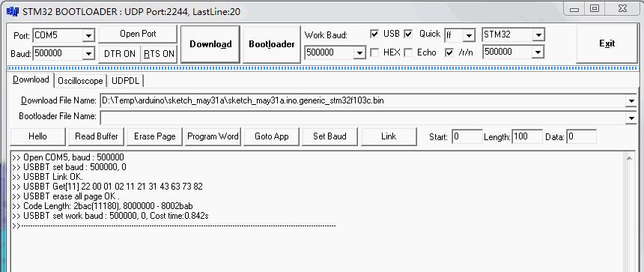Expand the 500000 dropdown below STM32
644x272 pixels.
point(538,52)
